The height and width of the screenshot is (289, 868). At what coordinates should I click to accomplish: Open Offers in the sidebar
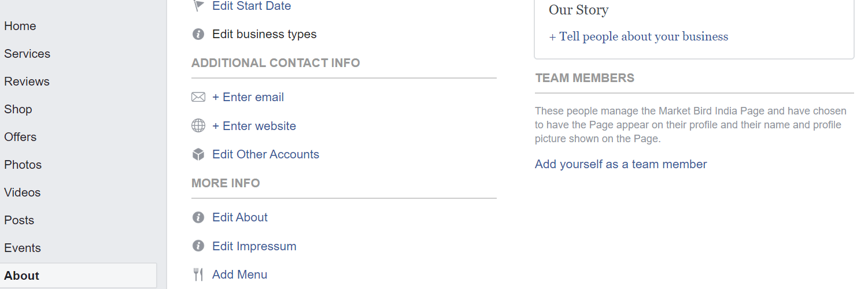point(20,137)
